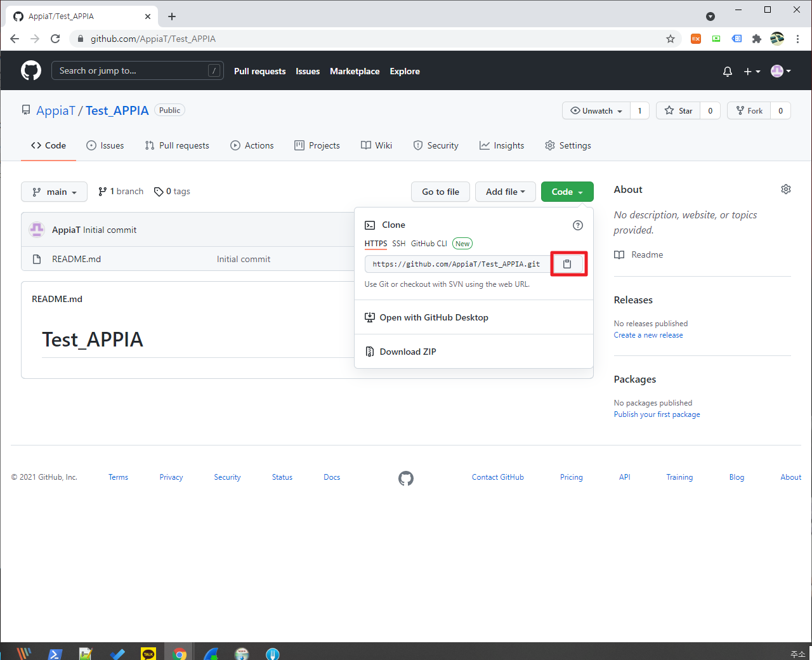812x660 pixels.
Task: Open Marketplace in the header
Action: pyautogui.click(x=355, y=71)
